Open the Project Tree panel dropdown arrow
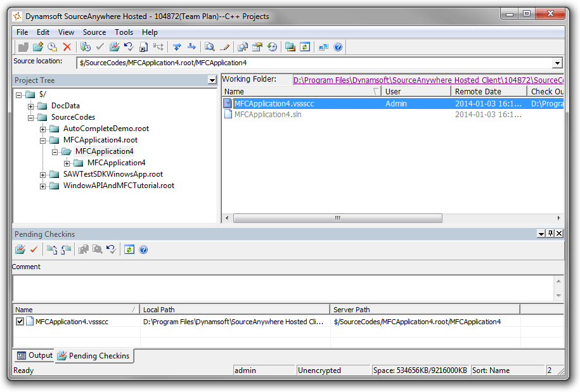Viewport: 580px width, 392px height. (x=212, y=80)
